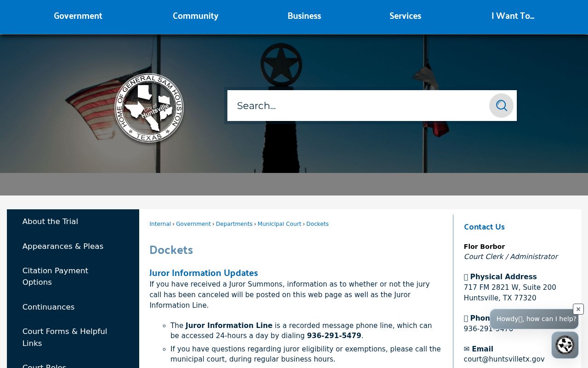Click the name Flor Borbor
This screenshot has width=588, height=368.
[484, 247]
